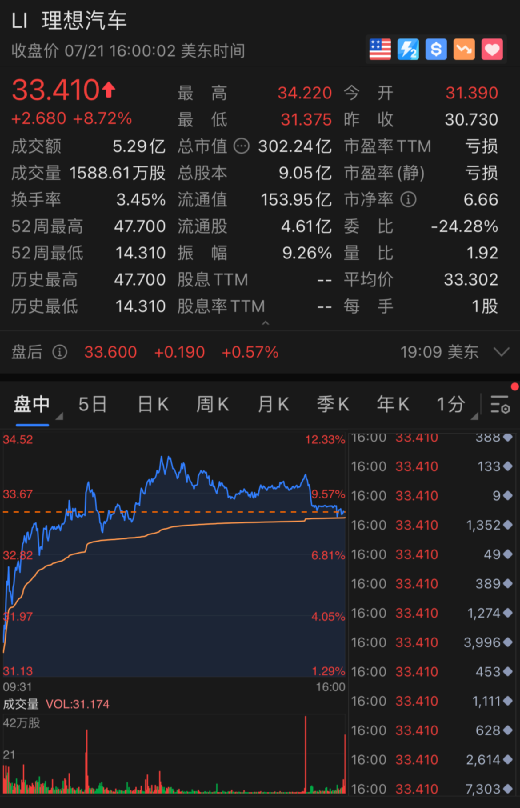The image size is (520, 808).
Task: Tap the 今开 value 31.390
Action: tap(472, 93)
